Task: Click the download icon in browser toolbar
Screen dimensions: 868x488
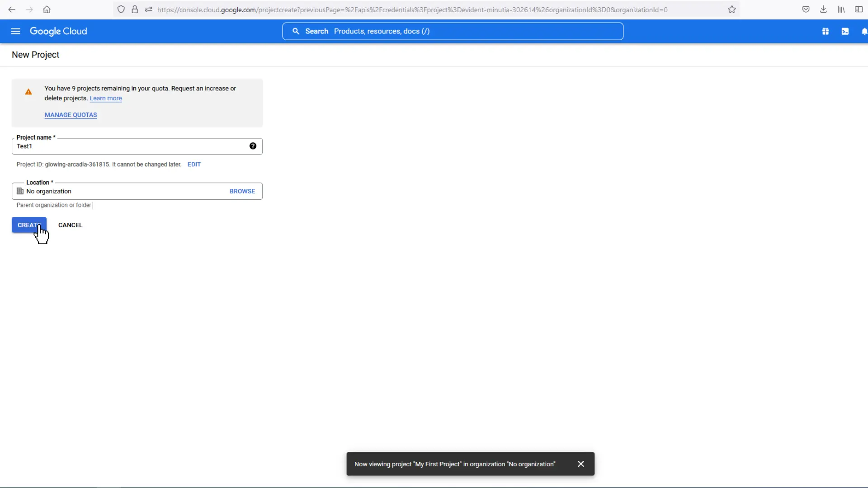Action: [823, 9]
